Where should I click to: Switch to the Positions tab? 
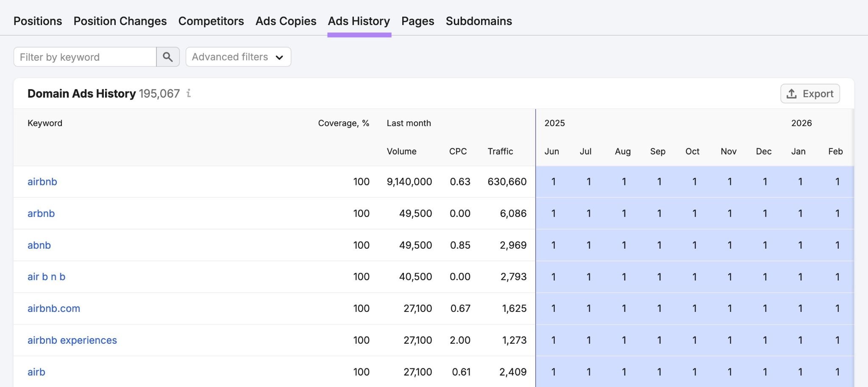(38, 21)
